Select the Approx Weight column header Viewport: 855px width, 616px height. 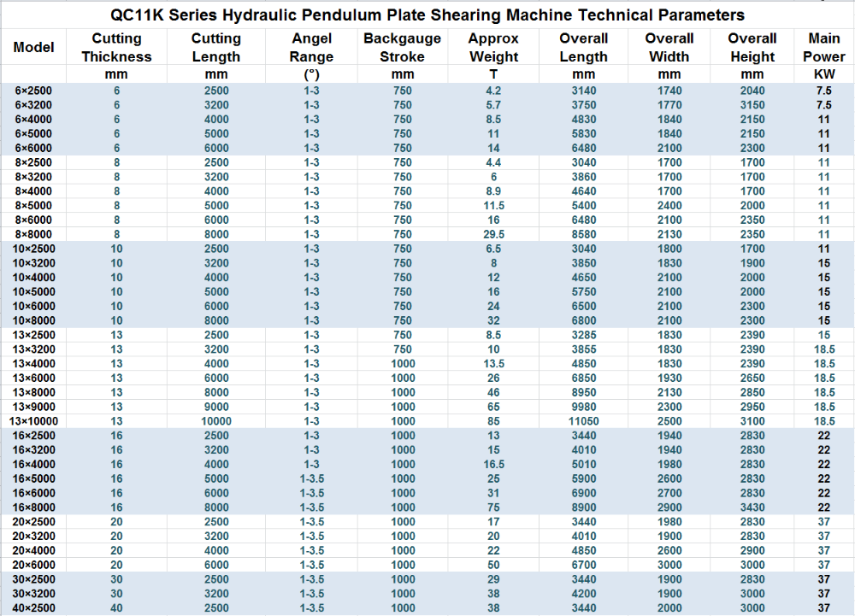point(493,47)
